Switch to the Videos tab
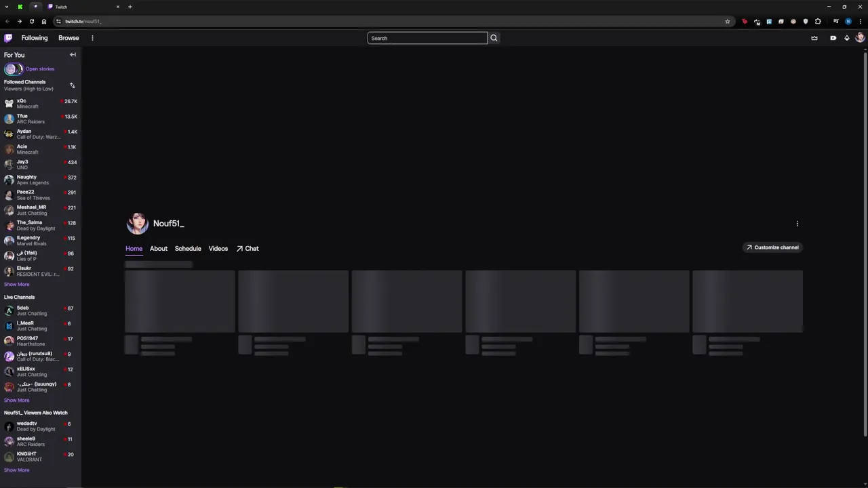The height and width of the screenshot is (488, 868). pyautogui.click(x=218, y=249)
